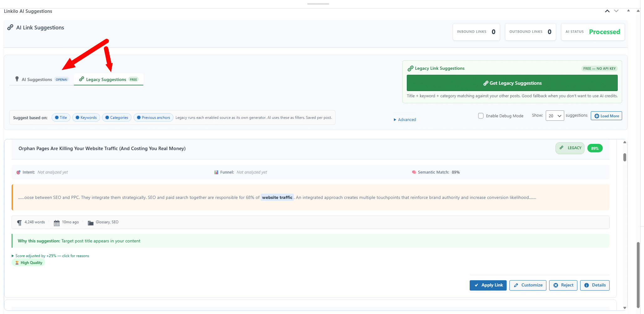Move panel down with down chevron
644x314 pixels.
coord(616,11)
